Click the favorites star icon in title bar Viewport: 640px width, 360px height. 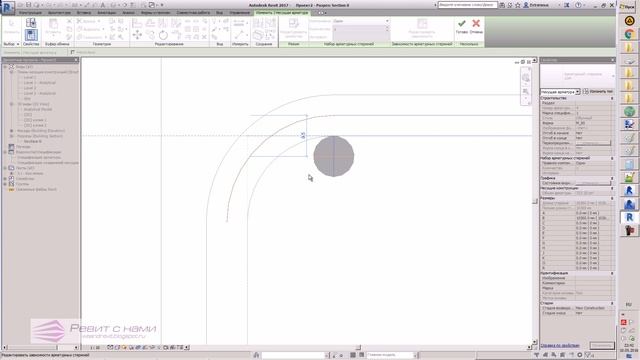518,5
